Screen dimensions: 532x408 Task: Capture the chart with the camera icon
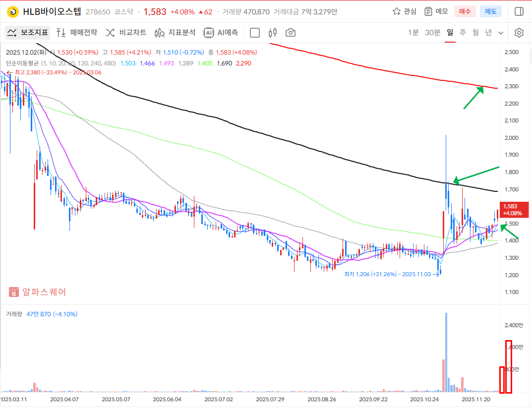point(290,32)
